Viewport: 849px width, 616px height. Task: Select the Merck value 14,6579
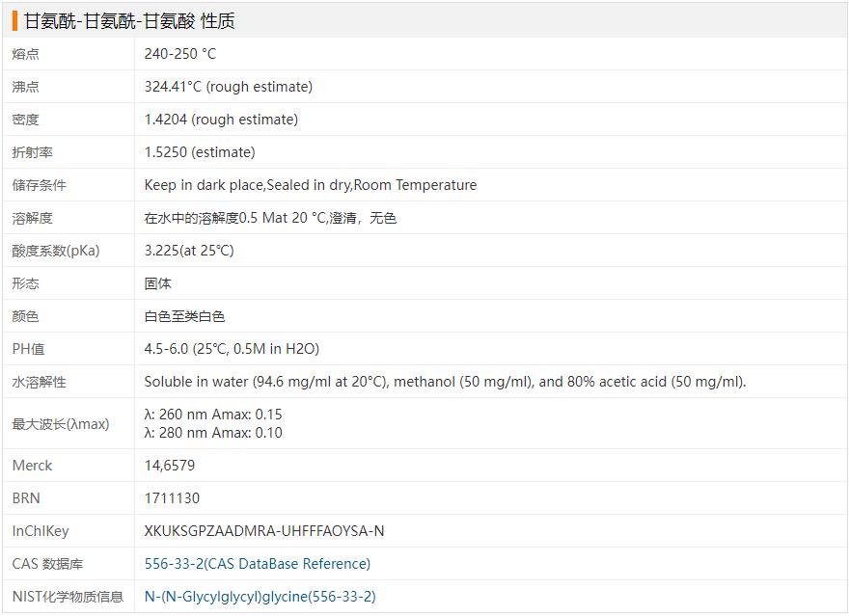tap(170, 466)
